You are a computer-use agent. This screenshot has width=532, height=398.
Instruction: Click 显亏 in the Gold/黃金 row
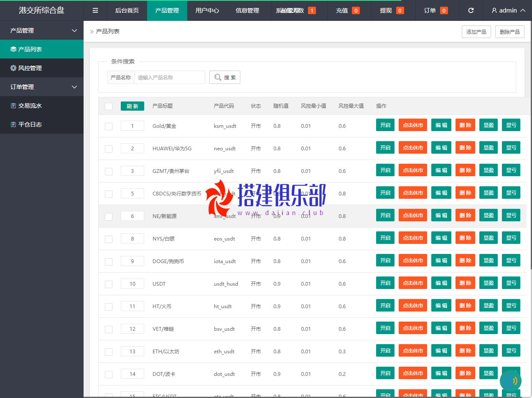(x=511, y=125)
